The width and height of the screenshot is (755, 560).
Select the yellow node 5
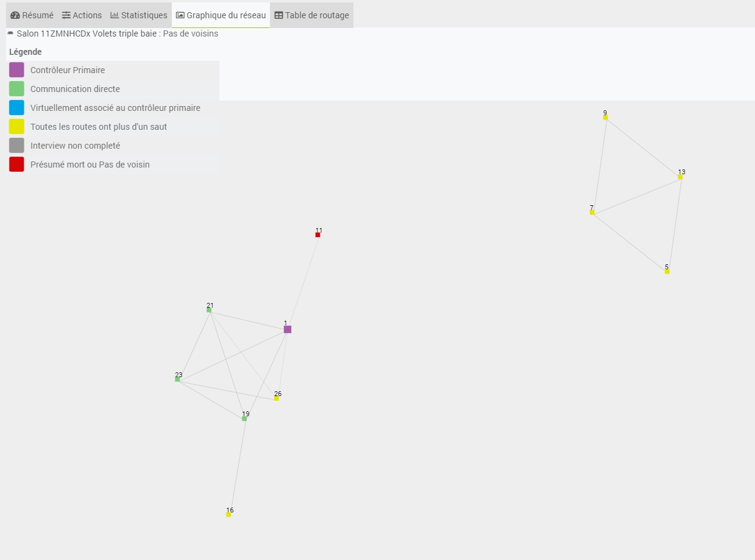[667, 271]
